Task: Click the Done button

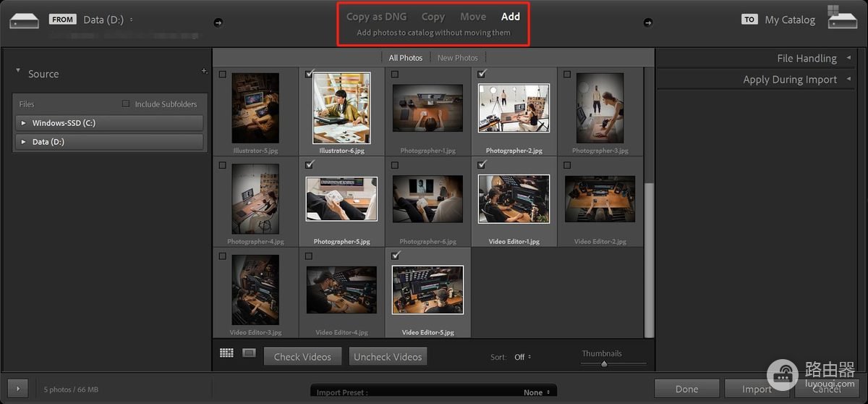Action: click(686, 389)
